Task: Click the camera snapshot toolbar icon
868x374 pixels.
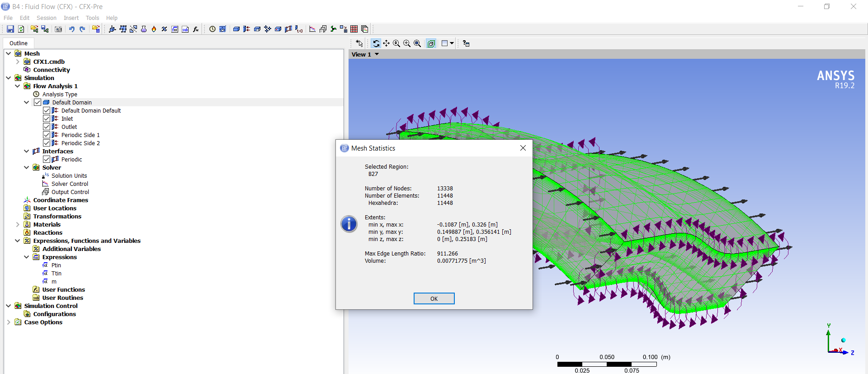Action: tap(58, 29)
